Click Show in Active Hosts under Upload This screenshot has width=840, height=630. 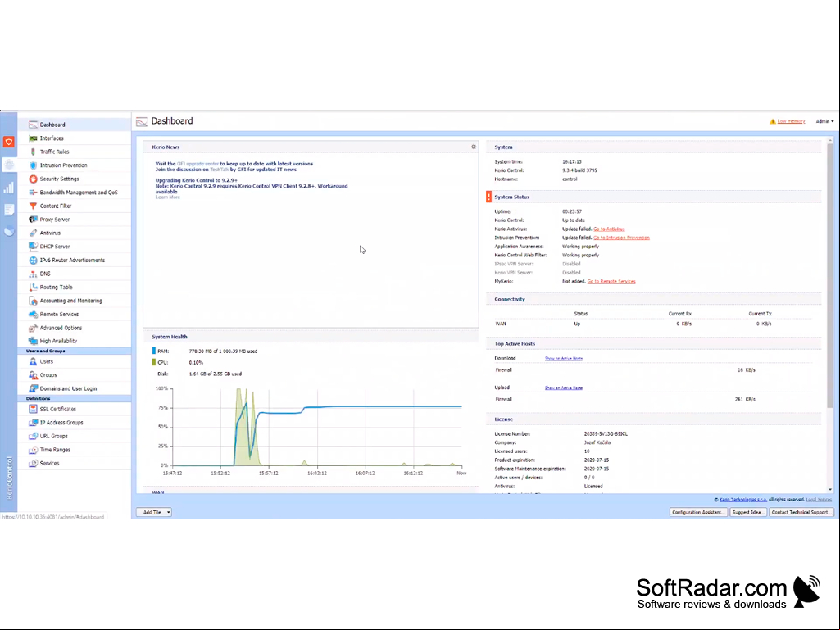tap(564, 388)
